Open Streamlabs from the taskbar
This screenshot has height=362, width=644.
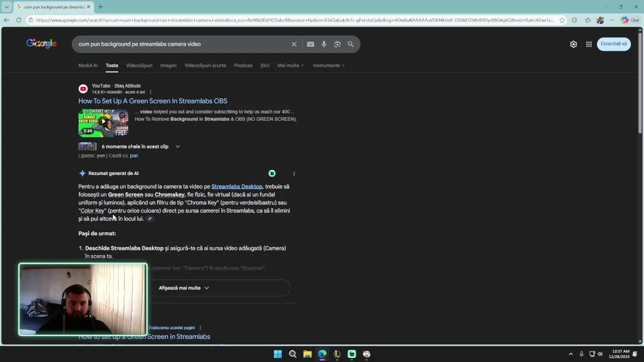coord(352,354)
